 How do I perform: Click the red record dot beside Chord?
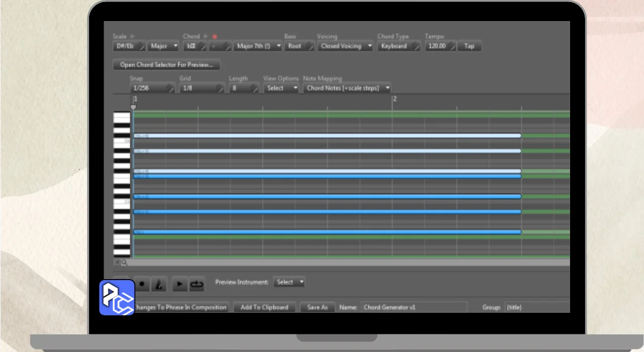click(x=215, y=37)
